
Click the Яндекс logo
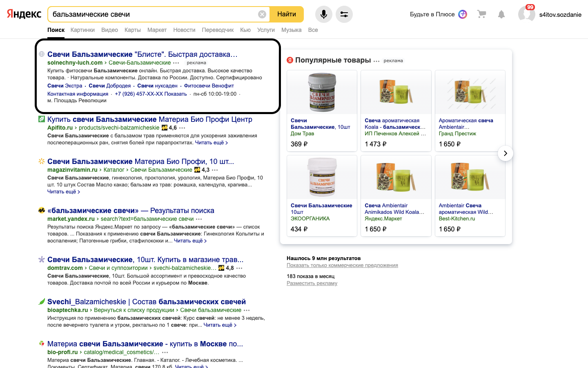pos(24,14)
